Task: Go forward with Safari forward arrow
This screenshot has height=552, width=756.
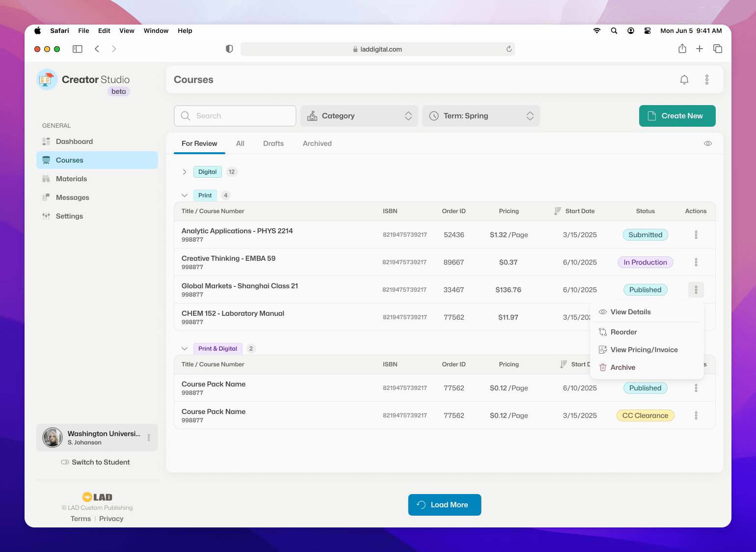Action: click(x=114, y=49)
